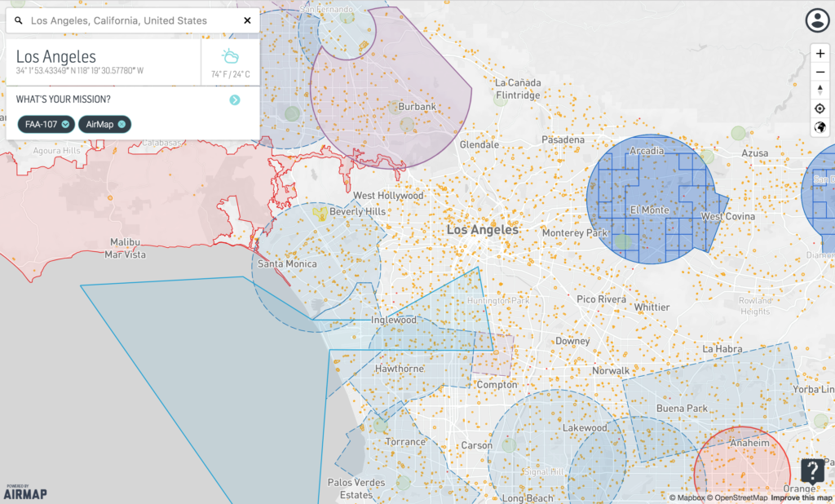Screen dimensions: 835x504
Task: View weather details via cloud icon
Action: pyautogui.click(x=231, y=57)
